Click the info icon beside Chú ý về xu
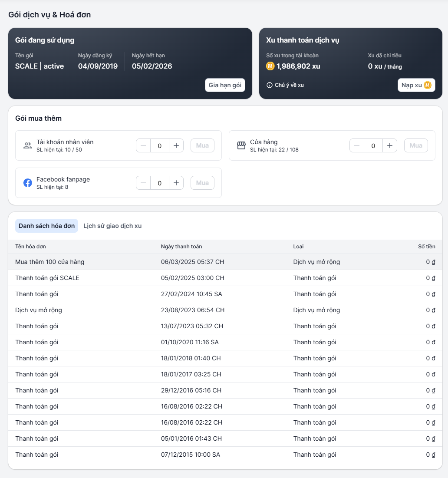 pyautogui.click(x=270, y=85)
